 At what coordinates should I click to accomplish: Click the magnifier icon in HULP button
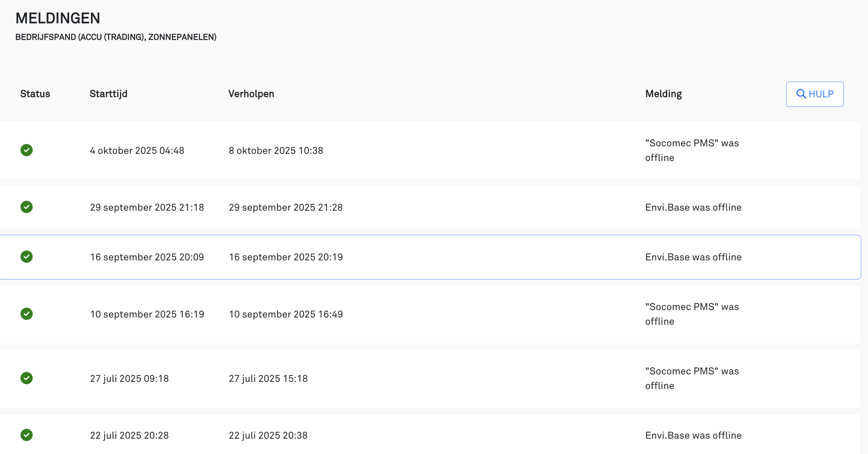coord(801,94)
